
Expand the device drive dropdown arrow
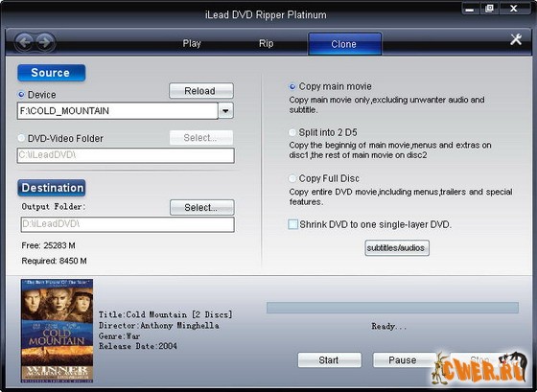(225, 110)
